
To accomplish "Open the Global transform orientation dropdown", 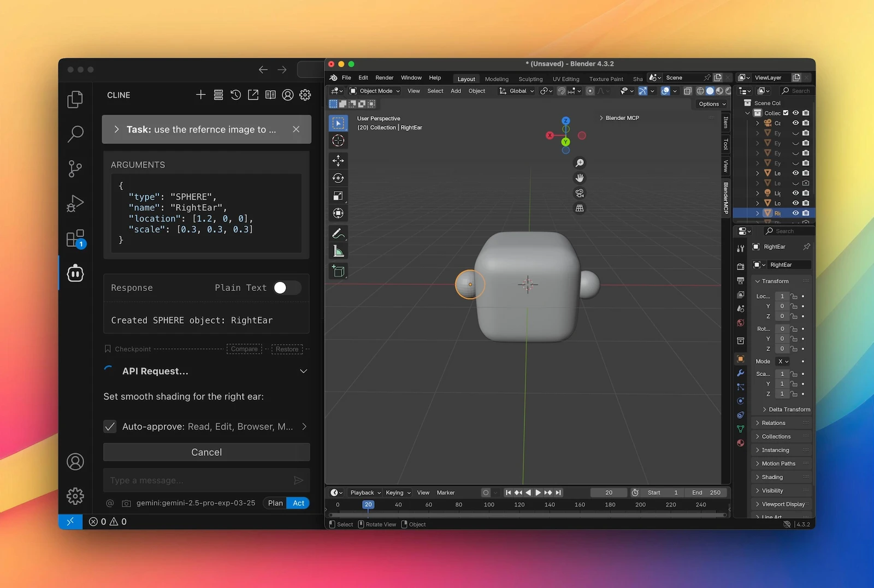I will click(x=516, y=91).
